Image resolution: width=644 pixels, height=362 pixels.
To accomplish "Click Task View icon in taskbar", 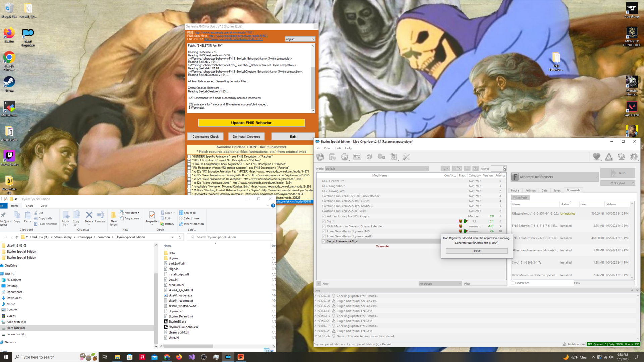I will click(x=105, y=357).
